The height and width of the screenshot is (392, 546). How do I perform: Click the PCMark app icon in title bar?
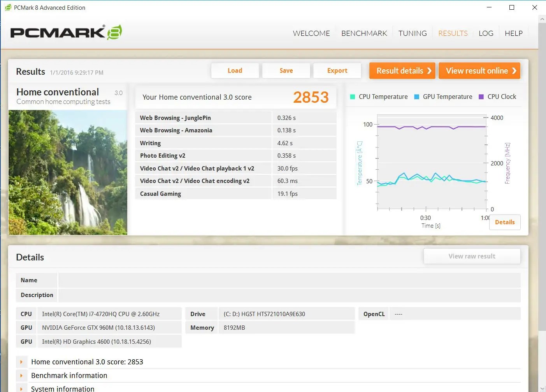tap(8, 7)
